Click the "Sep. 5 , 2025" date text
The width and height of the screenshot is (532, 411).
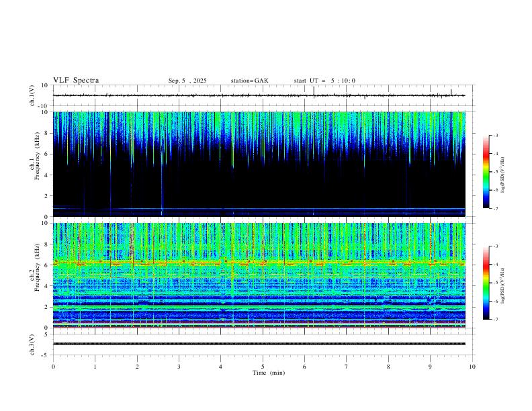coord(187,81)
